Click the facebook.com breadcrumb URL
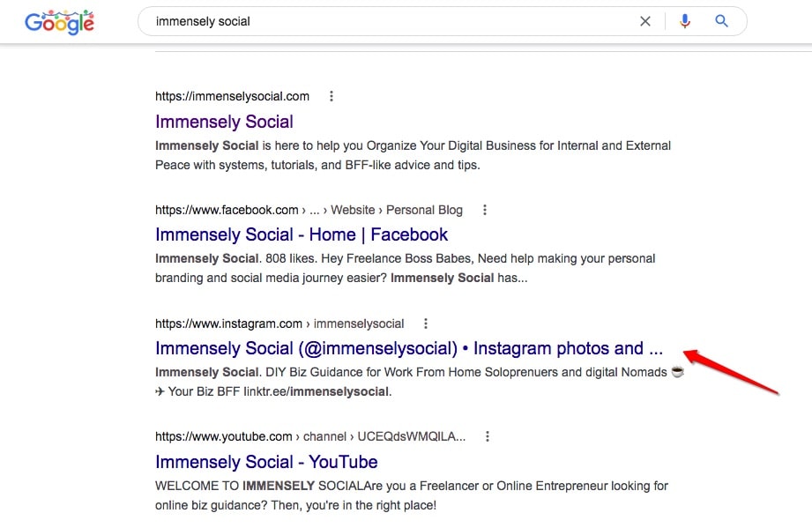Screen dimensions: 812x528 point(309,210)
